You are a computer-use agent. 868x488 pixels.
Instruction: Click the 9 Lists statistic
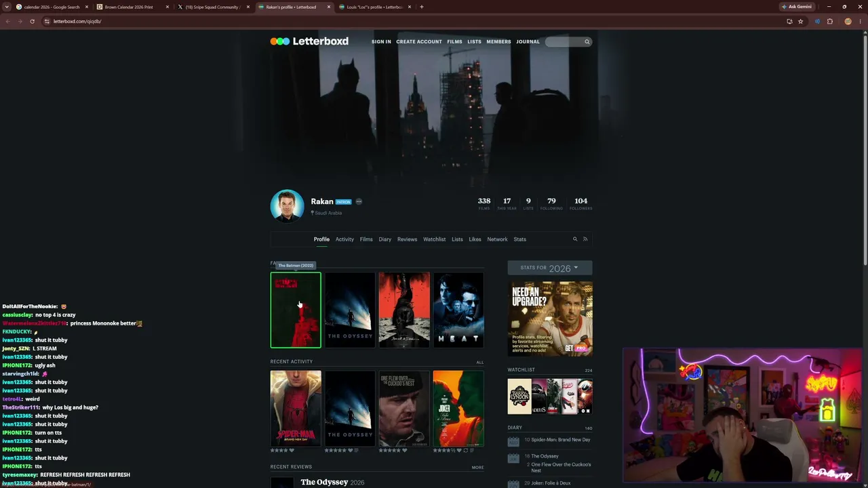pyautogui.click(x=528, y=203)
